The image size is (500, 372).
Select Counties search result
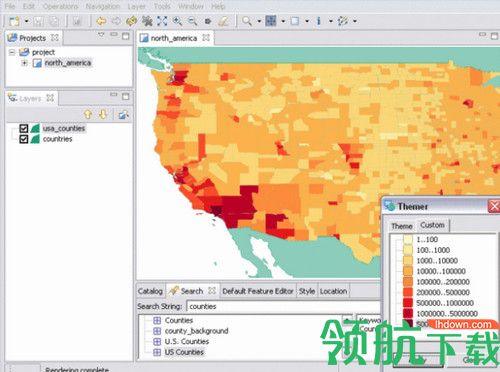[x=179, y=320]
